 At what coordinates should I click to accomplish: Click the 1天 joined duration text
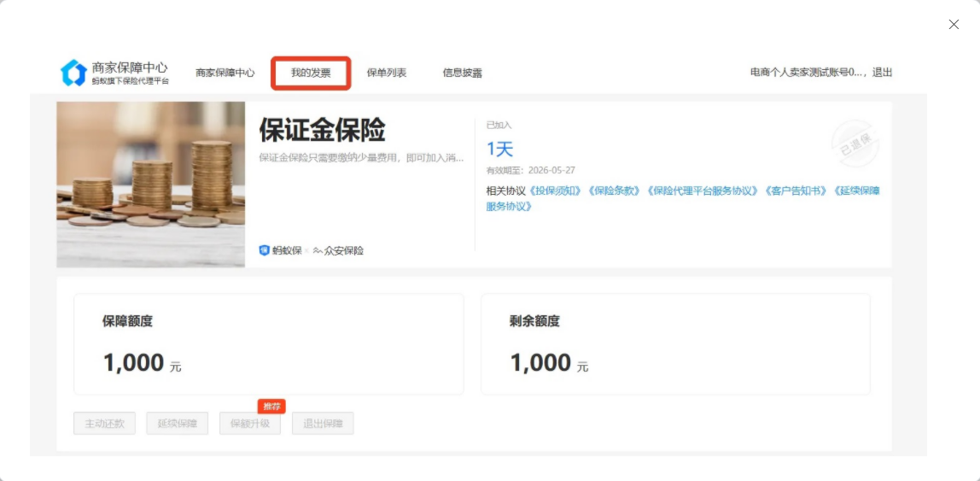click(x=499, y=149)
